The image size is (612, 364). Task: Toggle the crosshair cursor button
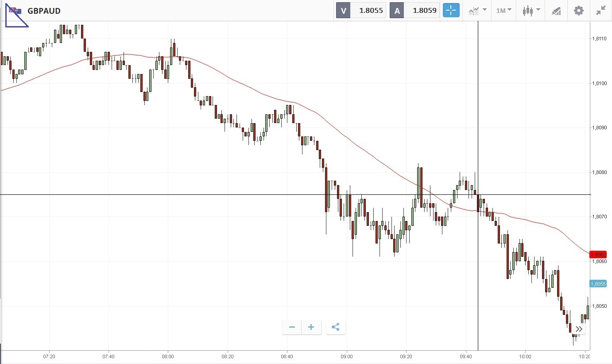[x=451, y=11]
